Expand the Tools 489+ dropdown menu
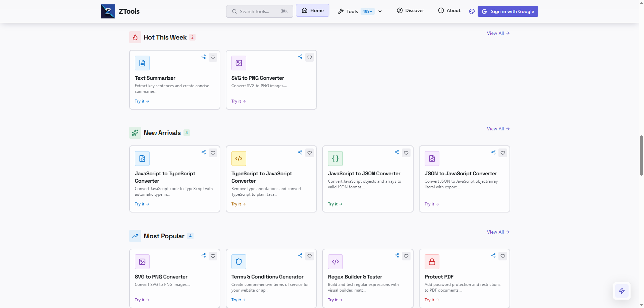Screen dimensions: 644x308 pyautogui.click(x=360, y=11)
